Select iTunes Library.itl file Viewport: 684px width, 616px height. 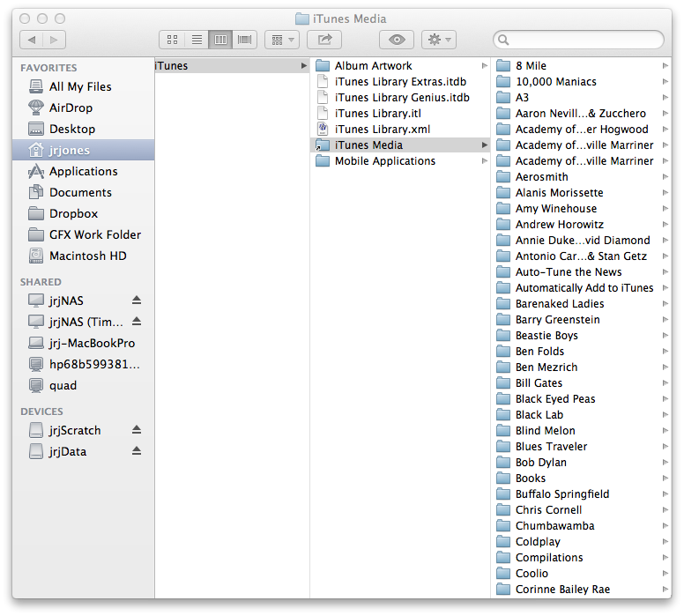tap(400, 113)
